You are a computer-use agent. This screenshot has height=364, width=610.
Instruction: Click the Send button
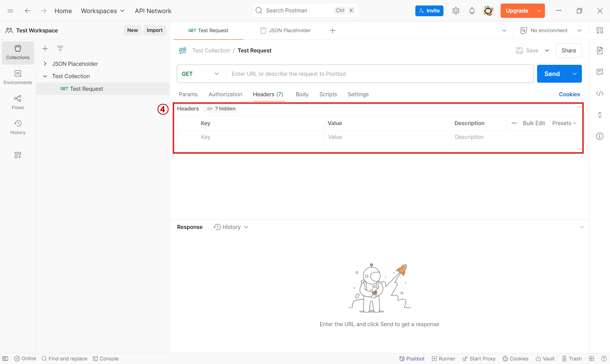[x=552, y=74]
